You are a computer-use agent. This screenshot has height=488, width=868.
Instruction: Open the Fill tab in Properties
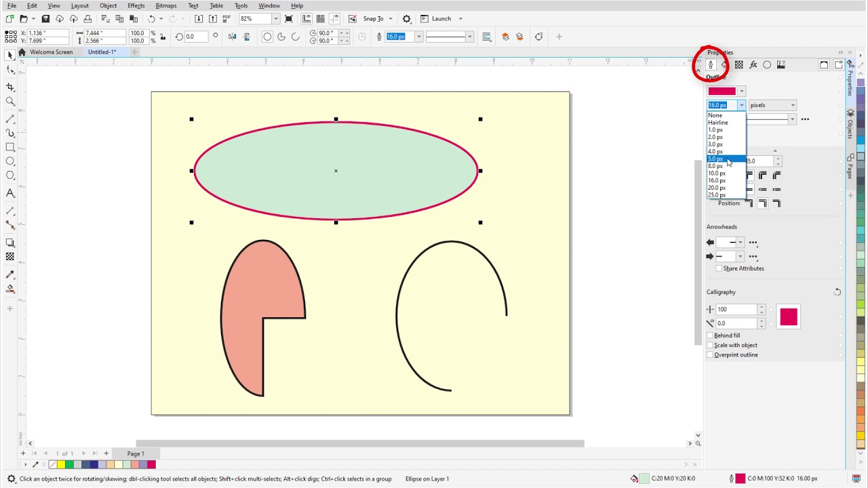[724, 65]
